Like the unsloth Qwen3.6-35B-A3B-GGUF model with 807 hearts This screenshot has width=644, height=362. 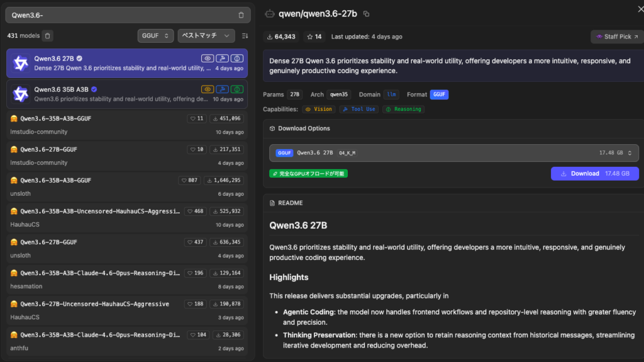(189, 180)
